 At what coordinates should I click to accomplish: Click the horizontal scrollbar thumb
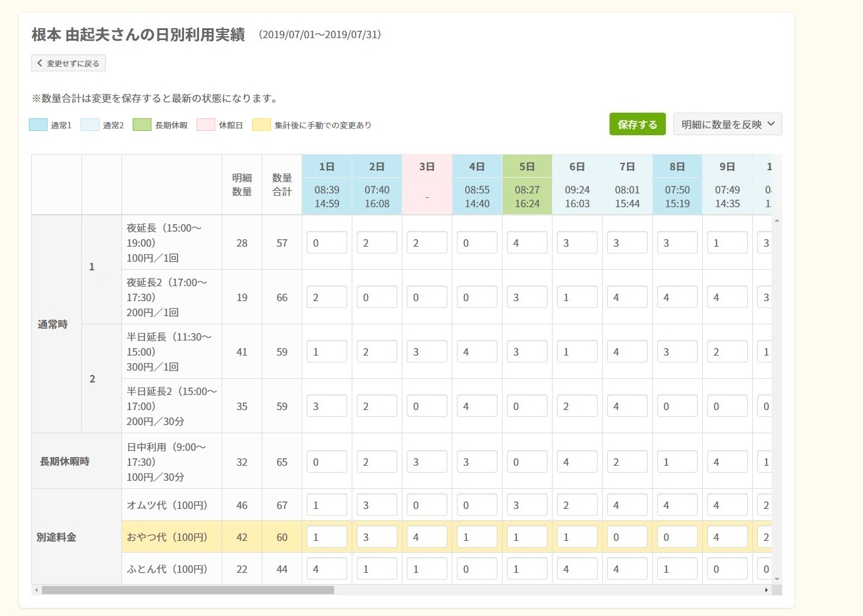[x=188, y=590]
